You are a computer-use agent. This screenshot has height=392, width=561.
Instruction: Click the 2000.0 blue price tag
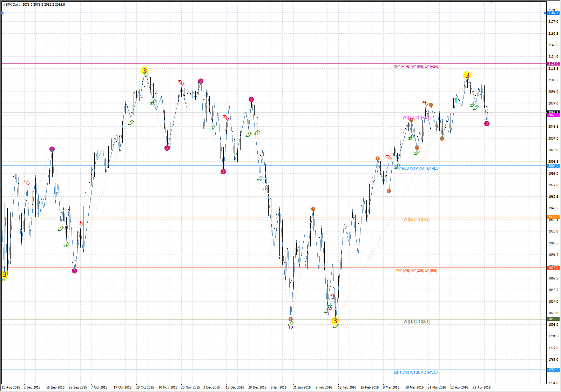point(553,166)
